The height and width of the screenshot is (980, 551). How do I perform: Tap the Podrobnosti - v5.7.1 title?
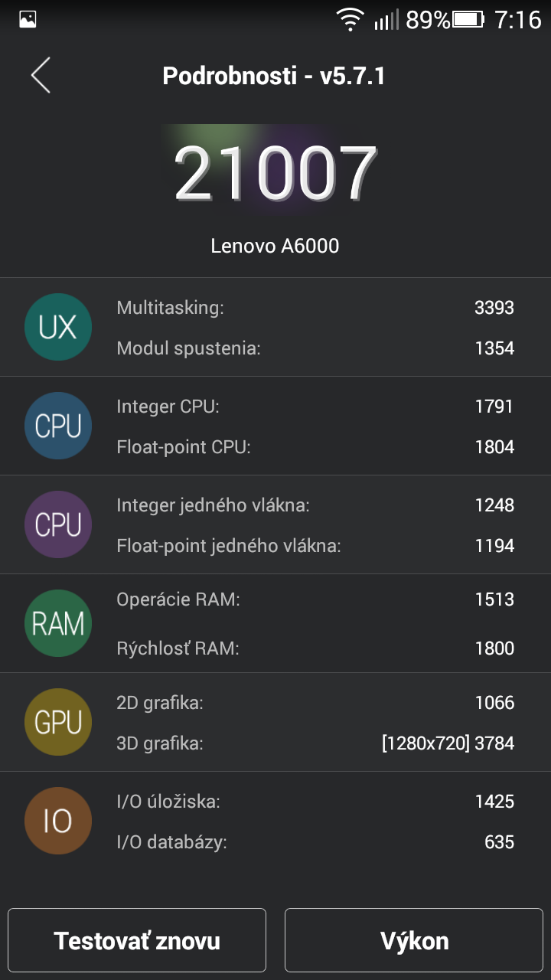click(x=274, y=76)
